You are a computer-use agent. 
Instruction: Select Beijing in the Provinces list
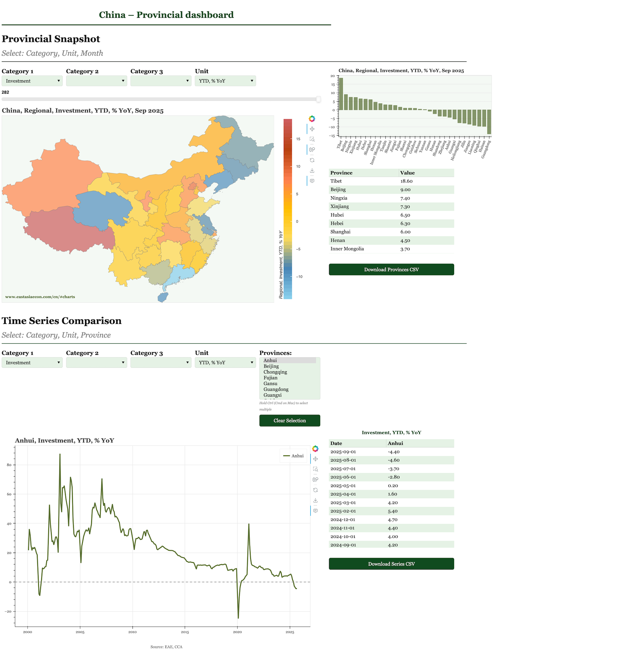271,366
